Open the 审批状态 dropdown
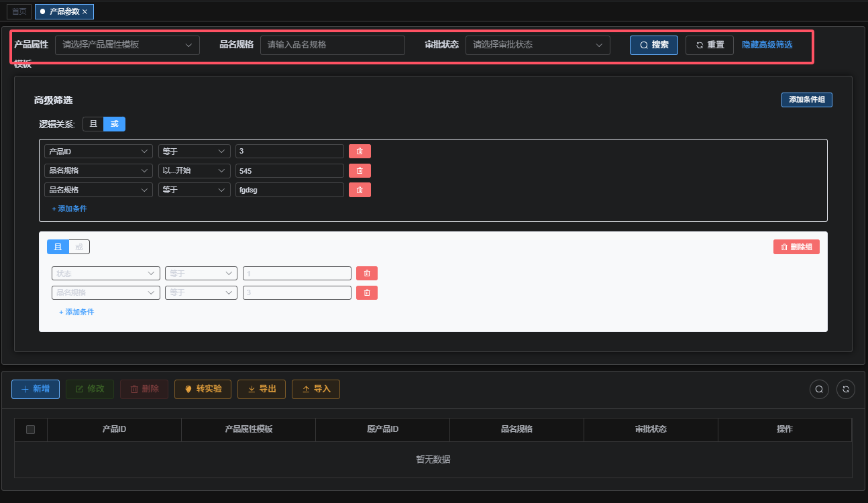The image size is (868, 503). [x=538, y=45]
